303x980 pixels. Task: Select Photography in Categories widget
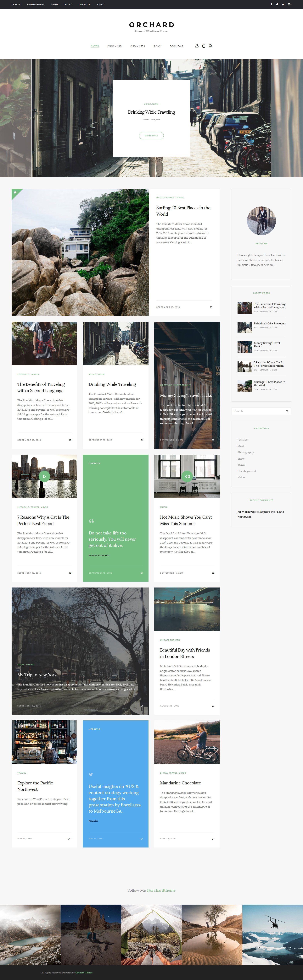245,452
